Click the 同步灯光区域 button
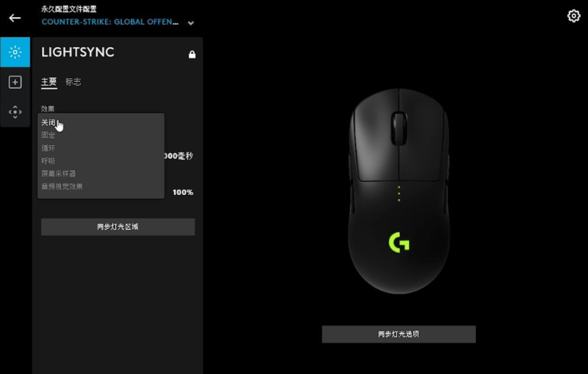Image resolution: width=588 pixels, height=374 pixels. point(118,227)
